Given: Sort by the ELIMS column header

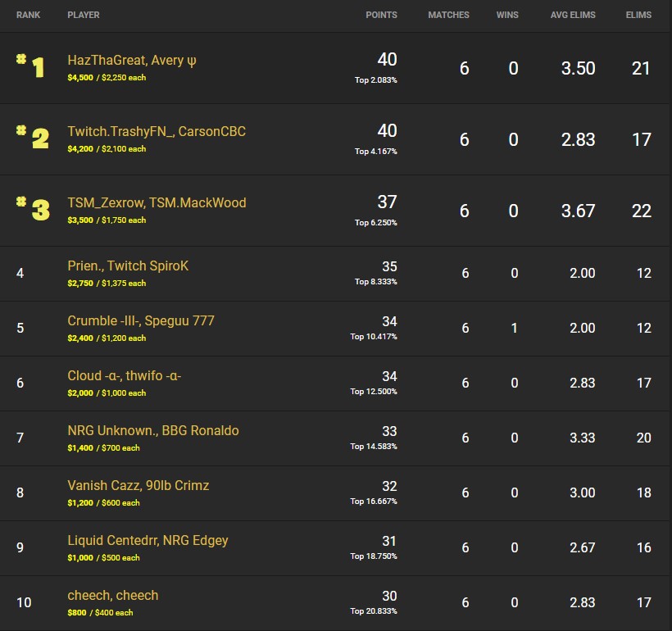Looking at the screenshot, I should (x=638, y=15).
